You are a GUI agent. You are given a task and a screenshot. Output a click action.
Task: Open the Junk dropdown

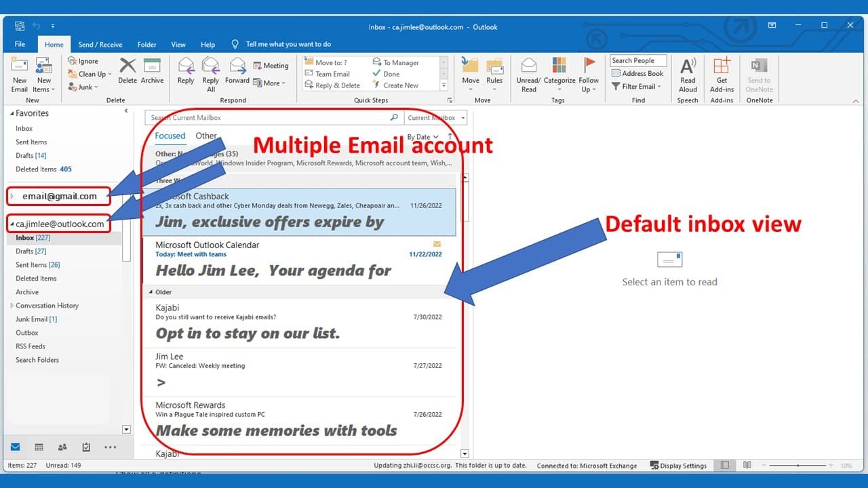tap(83, 87)
